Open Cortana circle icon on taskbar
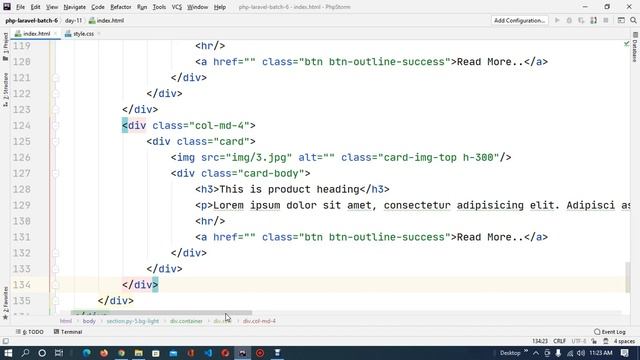The height and width of the screenshot is (360, 640). coord(42,353)
